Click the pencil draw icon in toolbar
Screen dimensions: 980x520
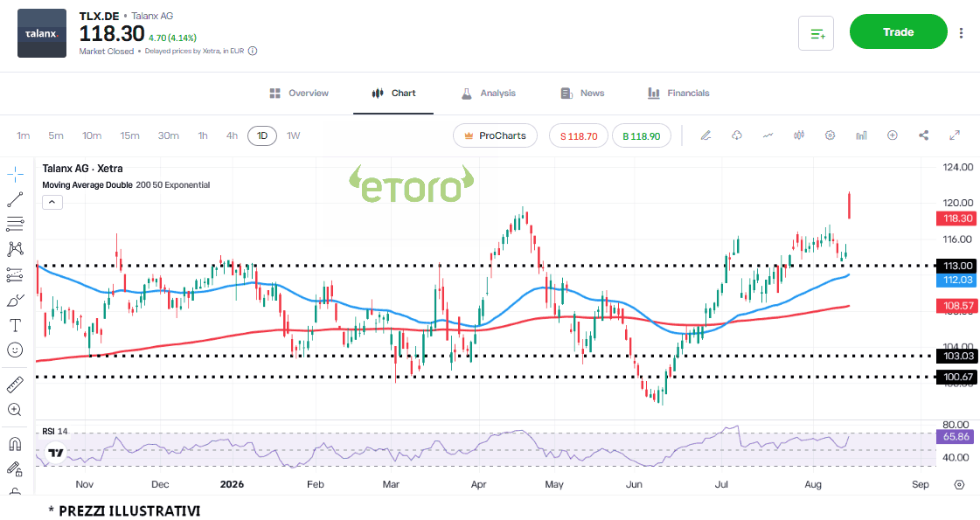(705, 135)
